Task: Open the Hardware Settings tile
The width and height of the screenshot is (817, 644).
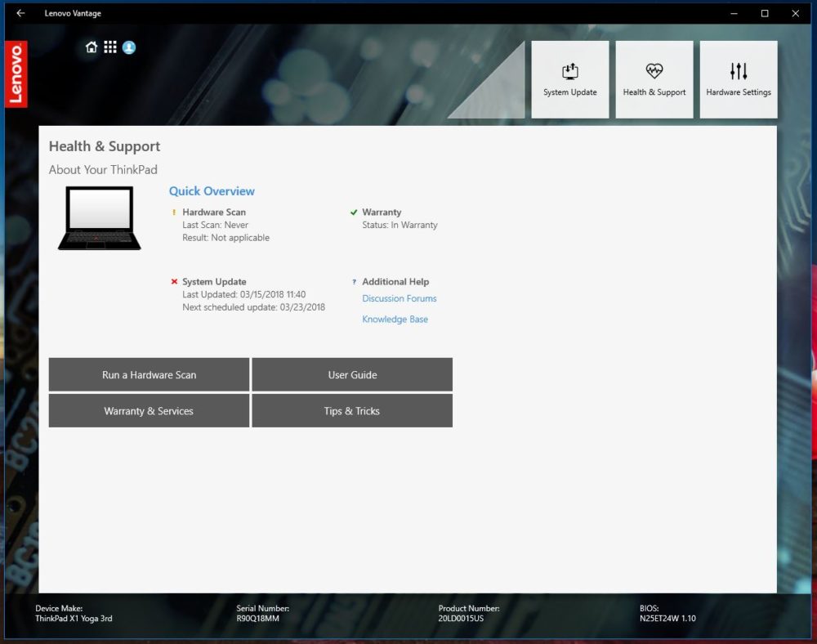Action: (739, 80)
